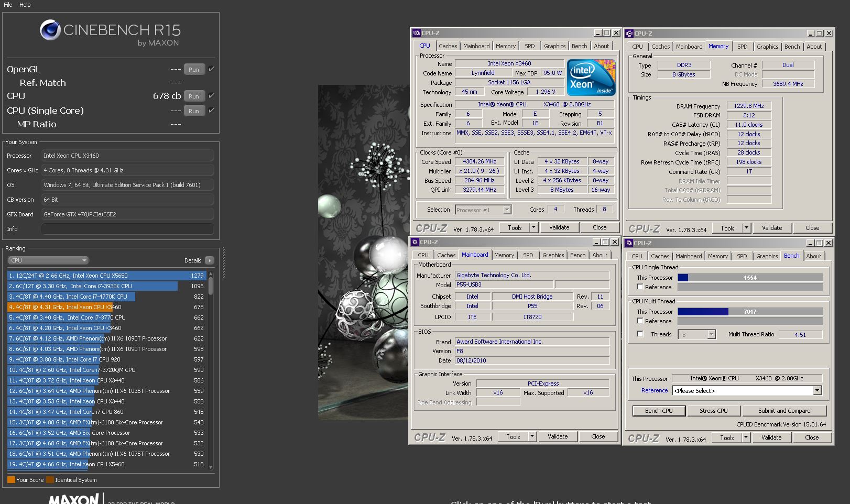Viewport: 850px width, 504px height.
Task: Toggle the OpenGL test checkmark
Action: pyautogui.click(x=211, y=69)
